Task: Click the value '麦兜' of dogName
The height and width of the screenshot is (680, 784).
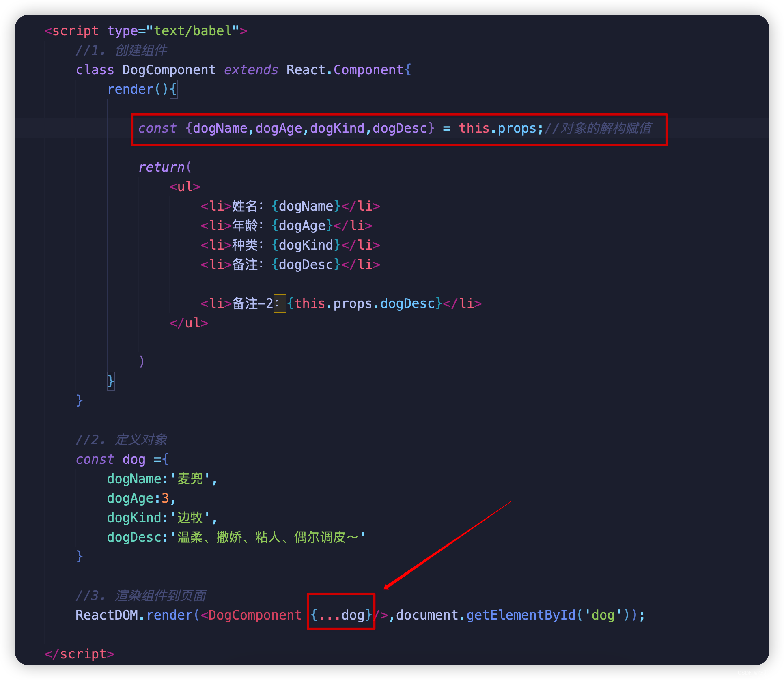Action: pos(190,479)
